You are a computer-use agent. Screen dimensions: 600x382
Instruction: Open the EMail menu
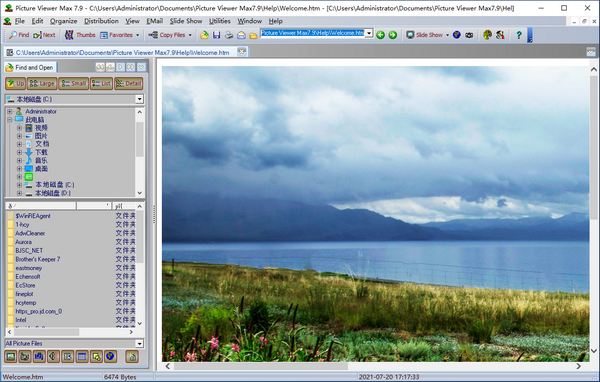[x=155, y=21]
